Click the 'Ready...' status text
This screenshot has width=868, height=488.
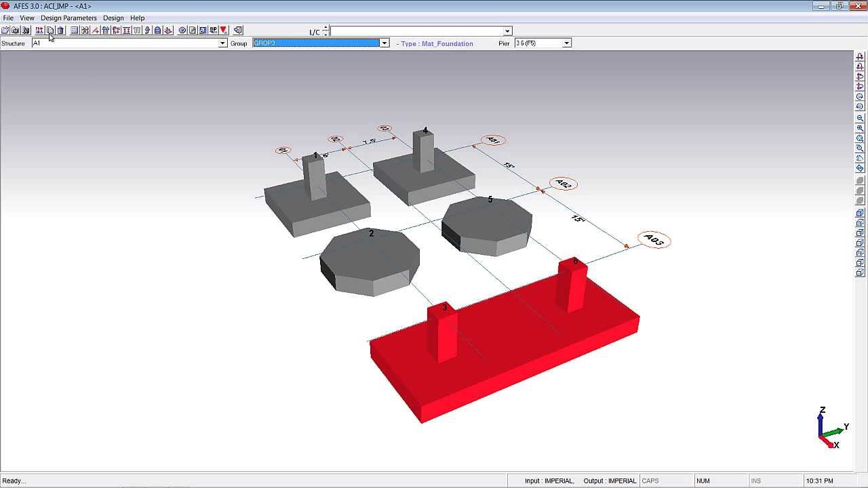tap(14, 481)
